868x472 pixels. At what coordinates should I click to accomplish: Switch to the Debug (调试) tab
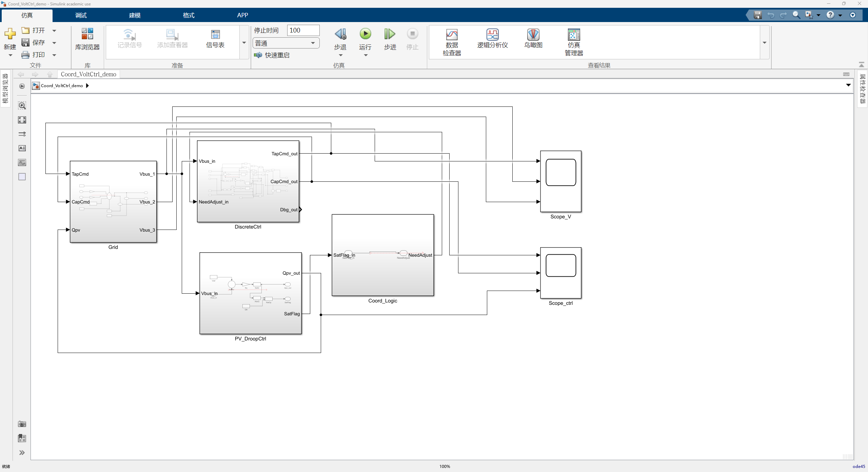(x=81, y=15)
